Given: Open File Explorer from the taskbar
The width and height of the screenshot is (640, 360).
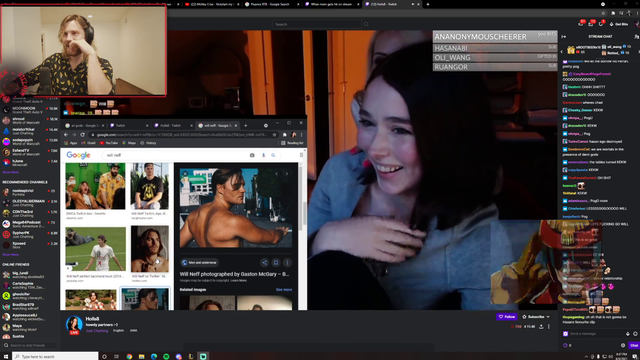Looking at the screenshot, I should point(141,356).
